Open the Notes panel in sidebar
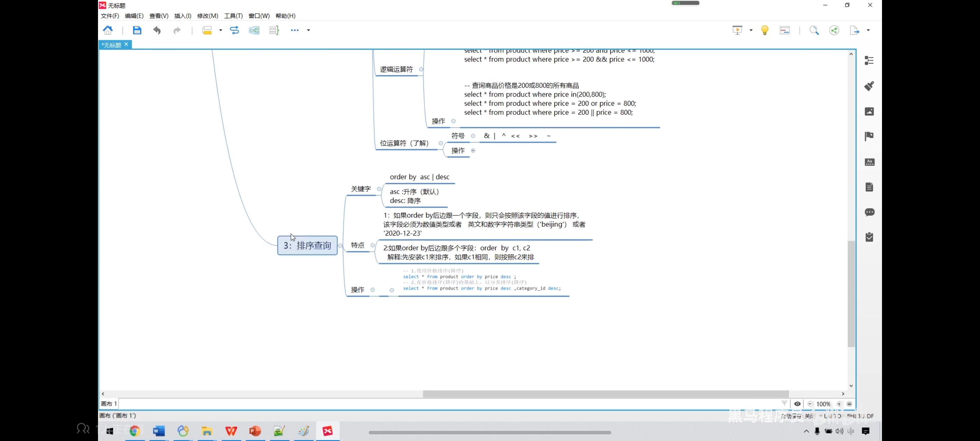 click(869, 187)
